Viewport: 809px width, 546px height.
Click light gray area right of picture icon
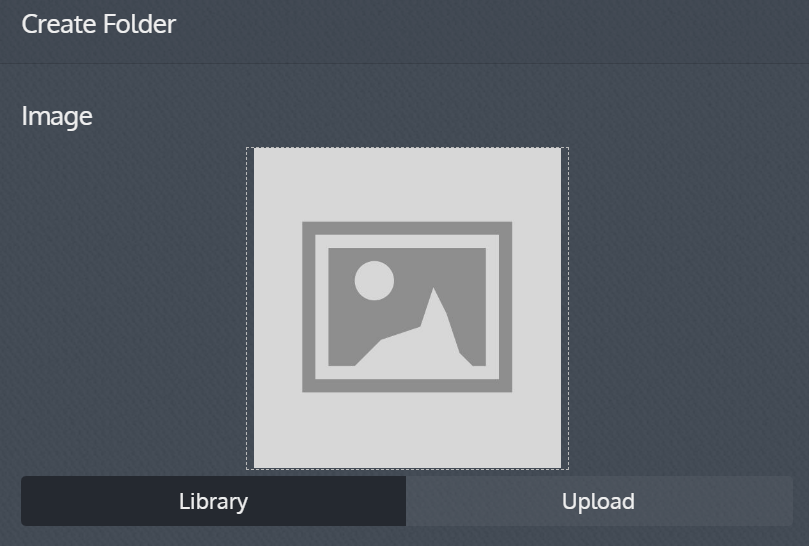tap(537, 308)
